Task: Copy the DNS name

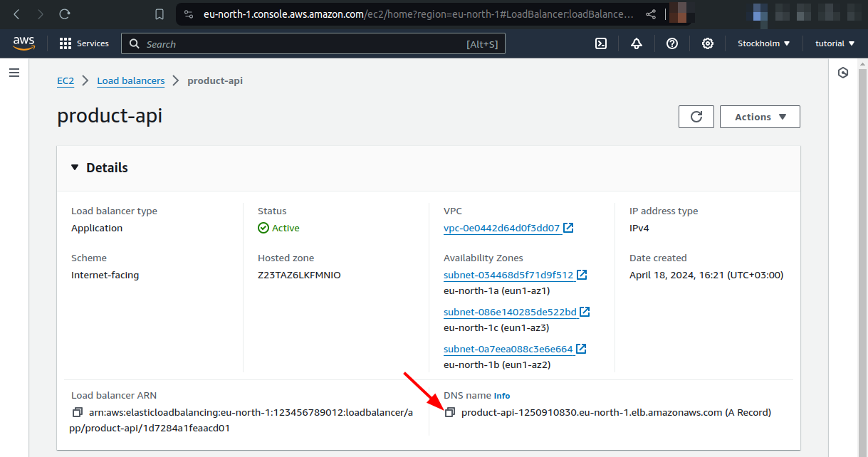Action: tap(450, 413)
